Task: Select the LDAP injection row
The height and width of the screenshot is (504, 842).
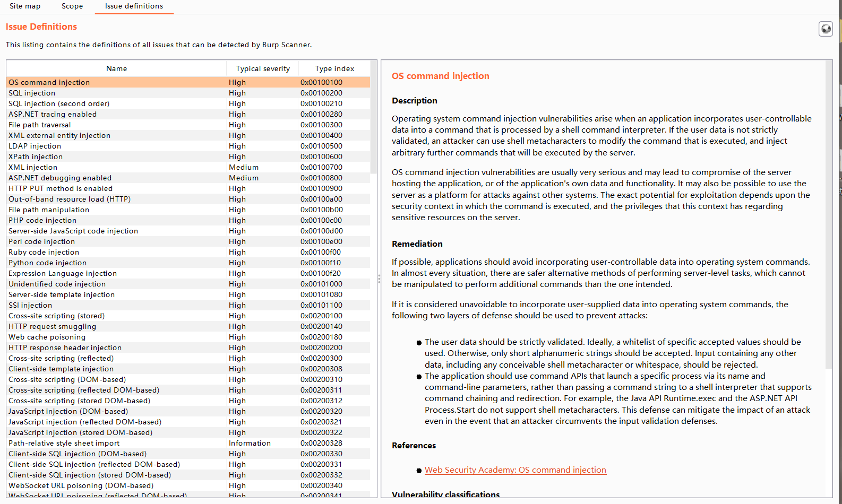Action: (x=188, y=146)
